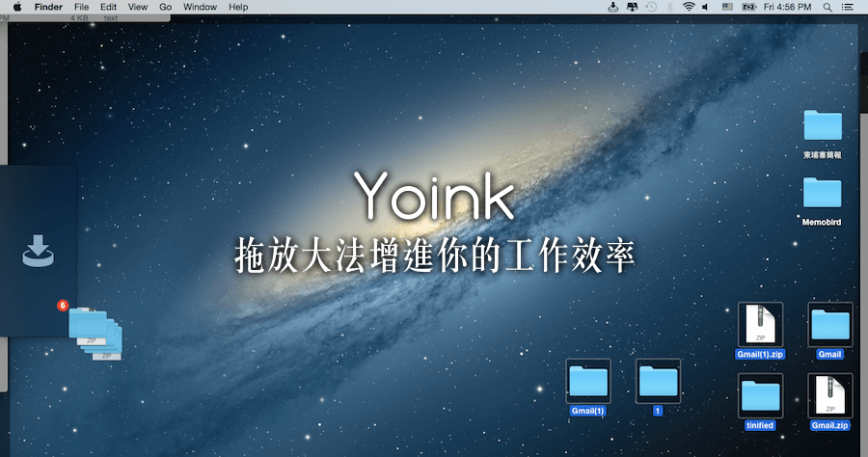Open Spotlight search magnifier
This screenshot has height=457, width=868.
click(x=827, y=7)
